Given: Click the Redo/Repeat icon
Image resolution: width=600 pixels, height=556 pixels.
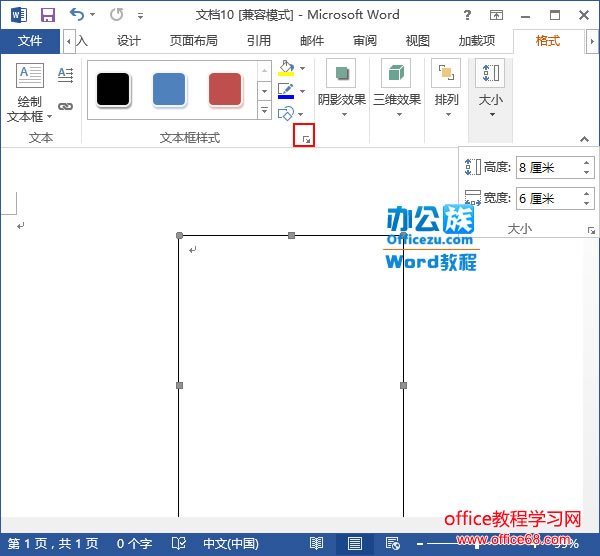Looking at the screenshot, I should (x=116, y=15).
